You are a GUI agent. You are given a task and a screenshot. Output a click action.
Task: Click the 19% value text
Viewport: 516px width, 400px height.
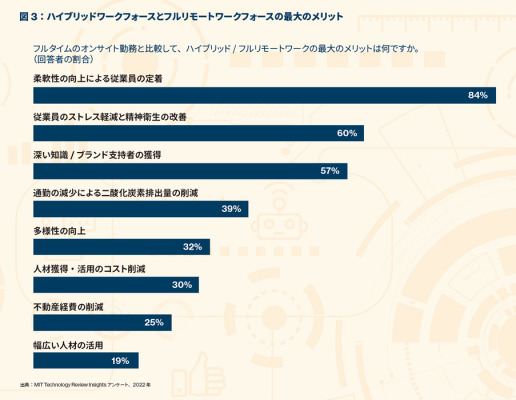[x=120, y=361]
